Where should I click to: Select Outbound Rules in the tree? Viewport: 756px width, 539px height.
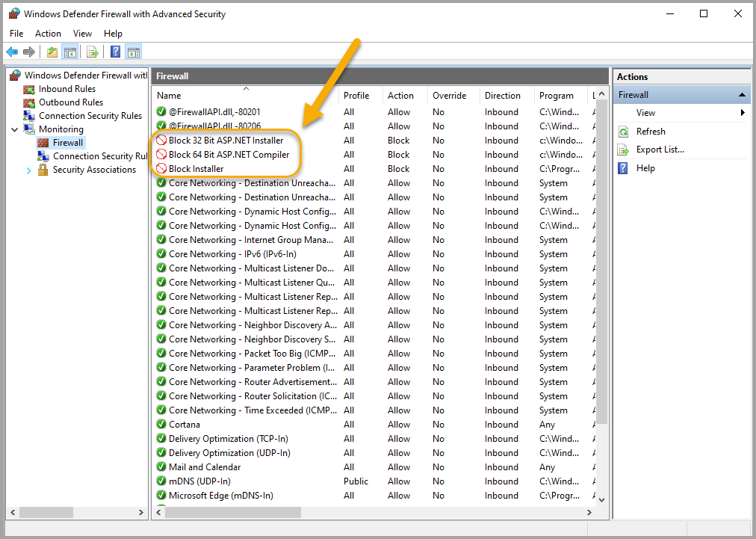pos(71,102)
